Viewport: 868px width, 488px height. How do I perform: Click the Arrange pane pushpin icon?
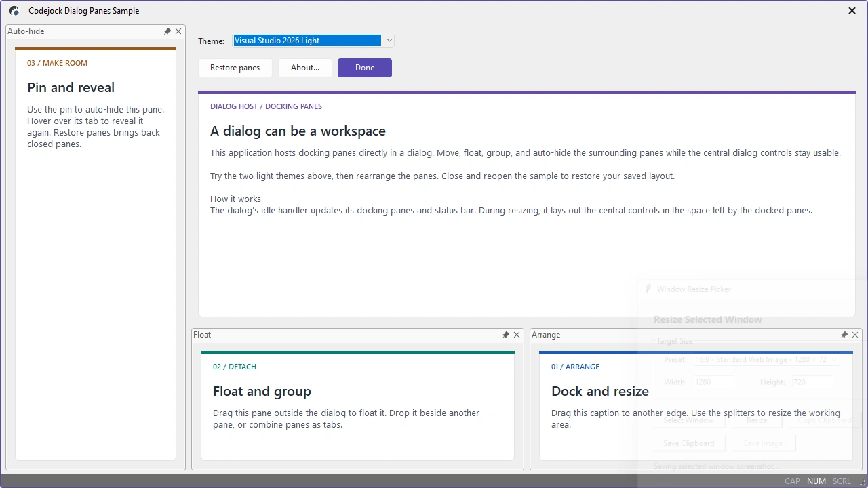[844, 335]
